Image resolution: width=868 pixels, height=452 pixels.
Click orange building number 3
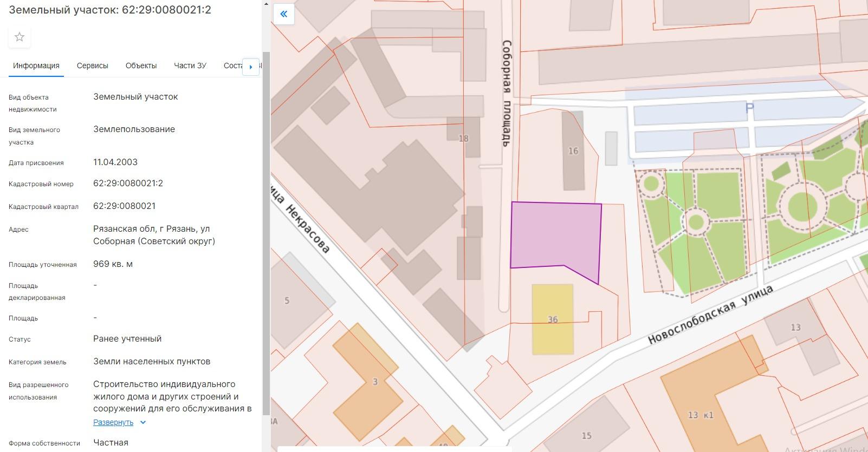click(368, 382)
